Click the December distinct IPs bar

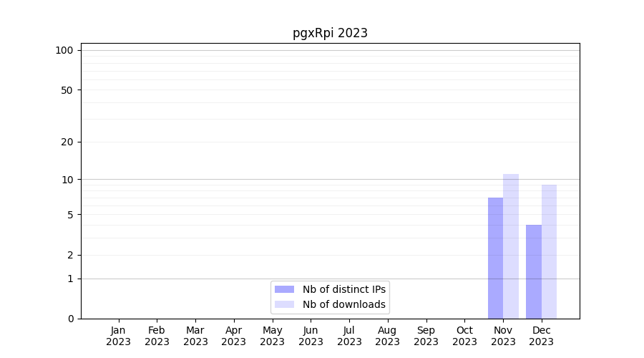pyautogui.click(x=534, y=271)
